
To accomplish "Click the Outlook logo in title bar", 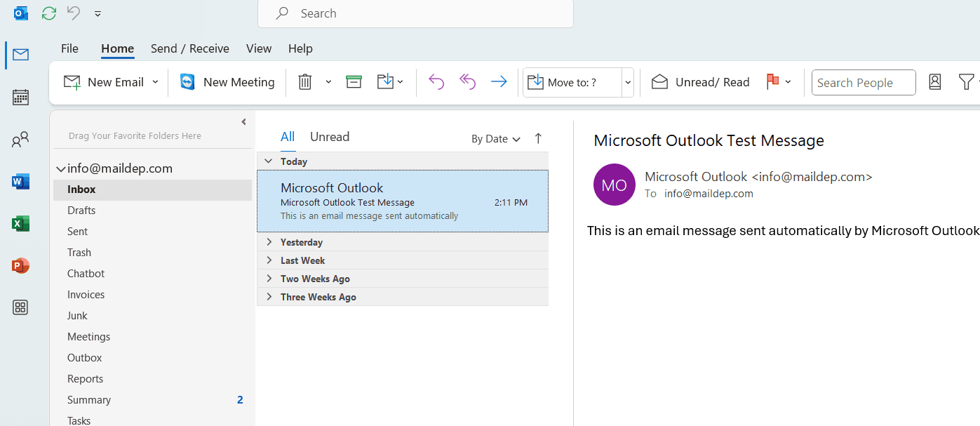I will (x=21, y=13).
